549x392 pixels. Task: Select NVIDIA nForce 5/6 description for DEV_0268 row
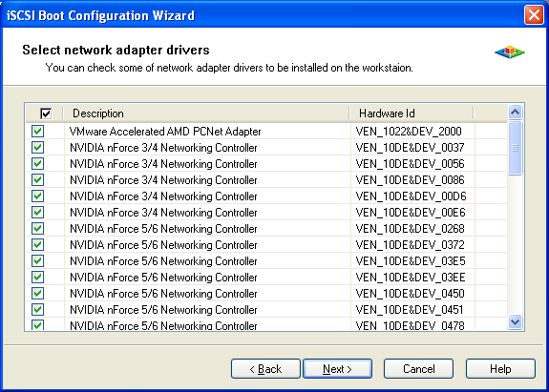(x=163, y=229)
